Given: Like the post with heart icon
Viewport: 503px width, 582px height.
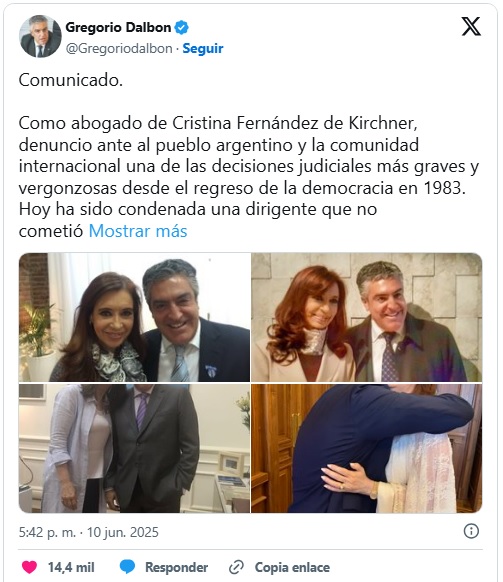Looking at the screenshot, I should 29,567.
